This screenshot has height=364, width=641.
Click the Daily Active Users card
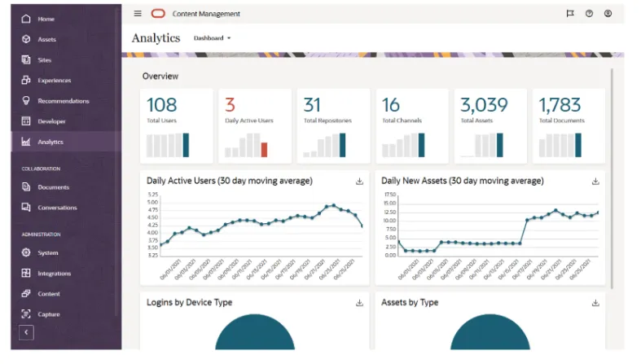(x=255, y=126)
